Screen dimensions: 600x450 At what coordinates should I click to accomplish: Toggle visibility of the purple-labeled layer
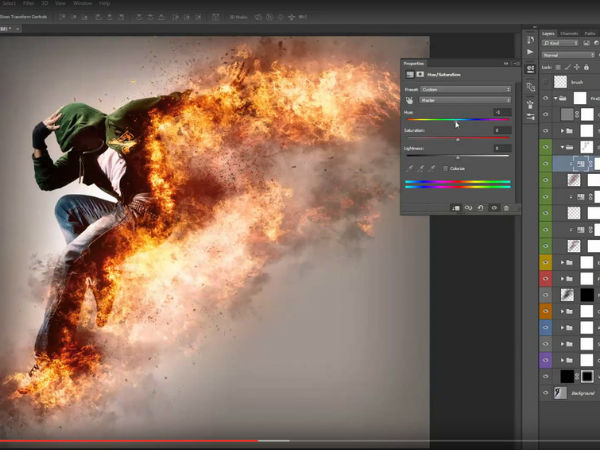(x=546, y=359)
